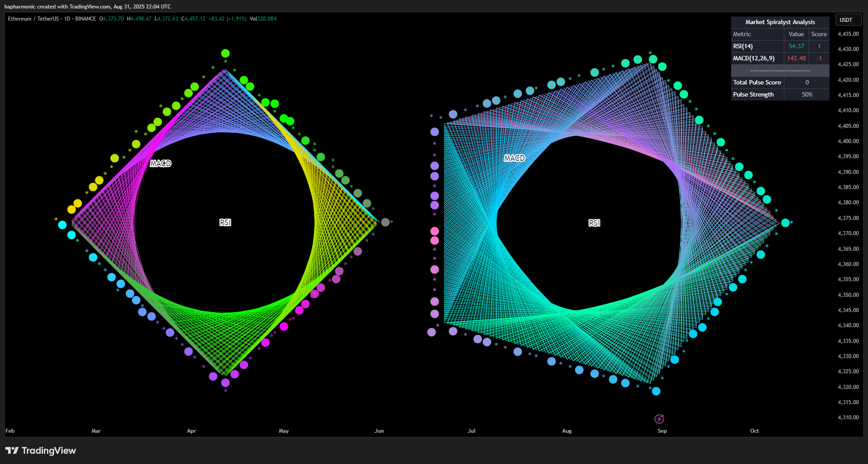Click the MACD label on right spiral

pos(515,158)
